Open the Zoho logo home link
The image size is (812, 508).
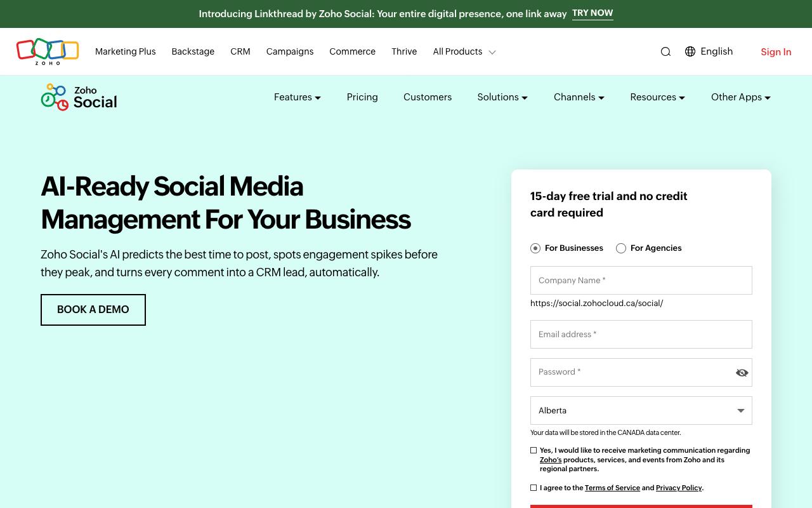point(48,51)
